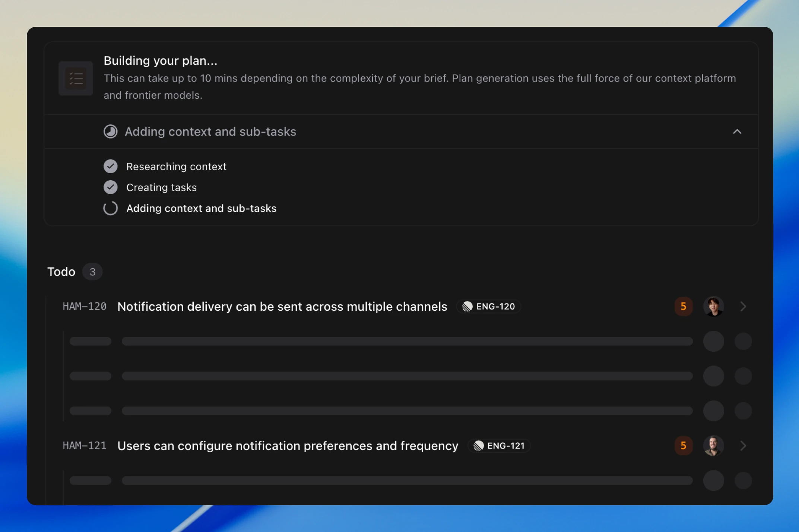
Task: Open the ENG-120 linked issue
Action: pos(495,307)
